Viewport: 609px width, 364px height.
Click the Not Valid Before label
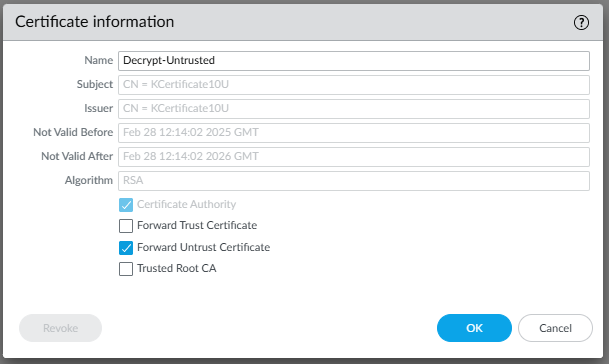(x=73, y=132)
